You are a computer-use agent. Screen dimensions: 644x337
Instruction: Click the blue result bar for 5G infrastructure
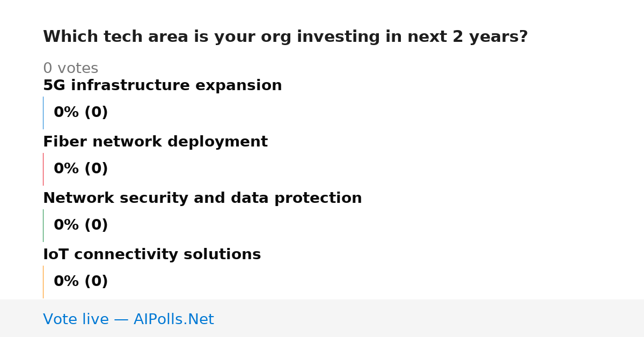click(x=43, y=113)
